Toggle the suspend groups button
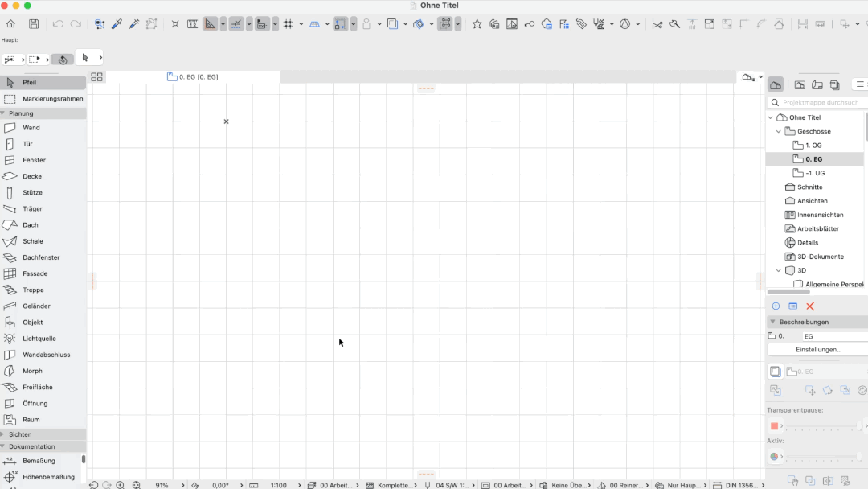This screenshot has width=868, height=489. coord(445,24)
